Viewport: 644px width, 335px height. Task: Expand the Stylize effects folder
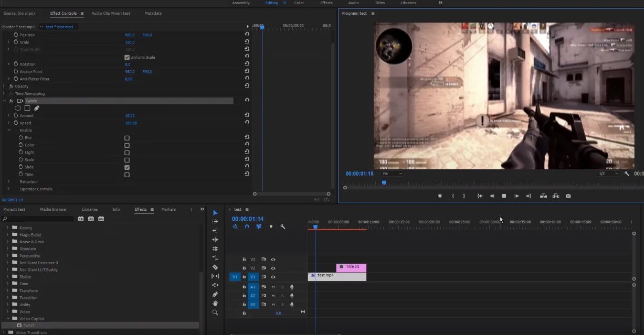[x=7, y=277]
